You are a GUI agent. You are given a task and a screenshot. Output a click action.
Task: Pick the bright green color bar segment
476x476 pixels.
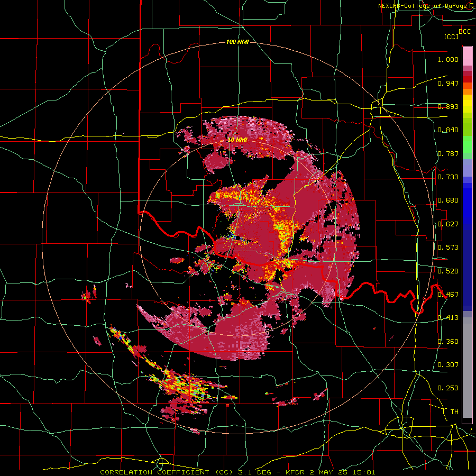pos(467,145)
